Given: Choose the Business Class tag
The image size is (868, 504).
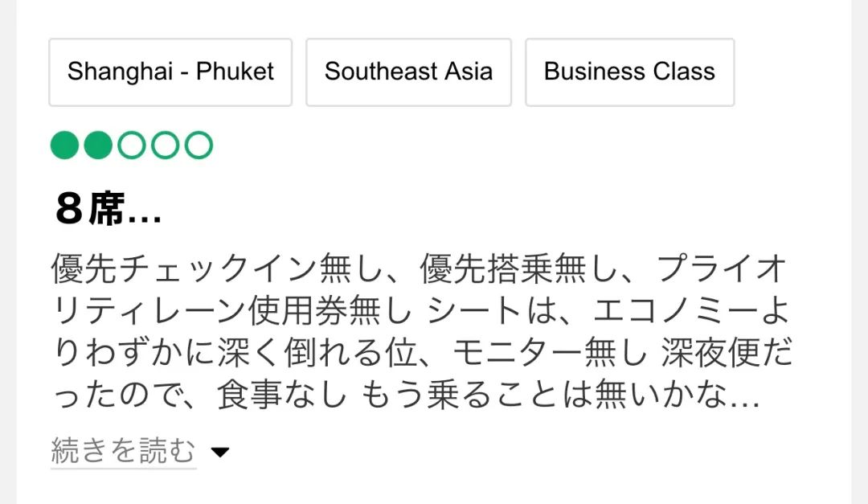Looking at the screenshot, I should (x=629, y=72).
